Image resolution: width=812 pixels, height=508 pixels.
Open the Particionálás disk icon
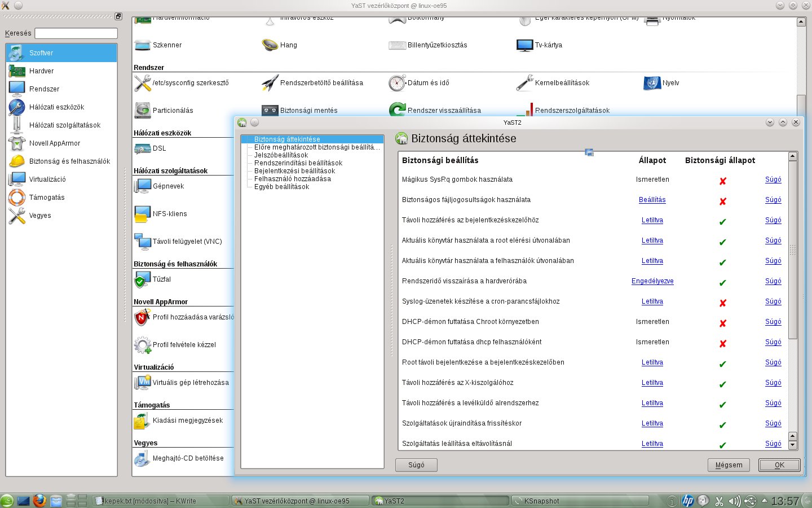(x=142, y=111)
